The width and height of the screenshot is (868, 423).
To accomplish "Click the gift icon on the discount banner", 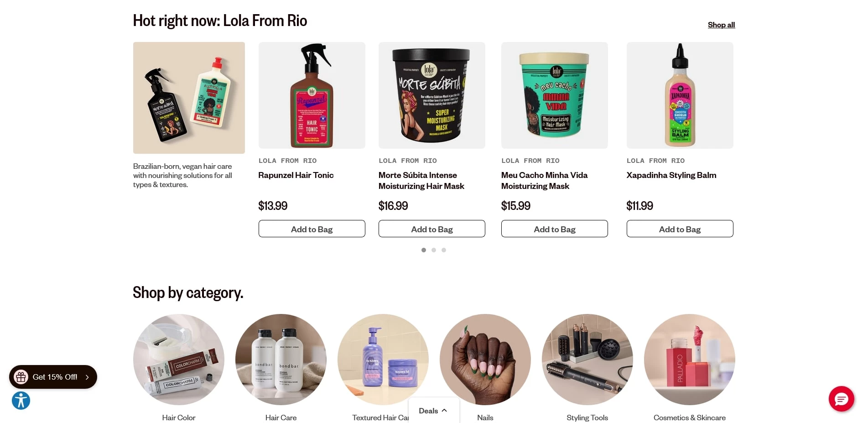I will tap(21, 377).
